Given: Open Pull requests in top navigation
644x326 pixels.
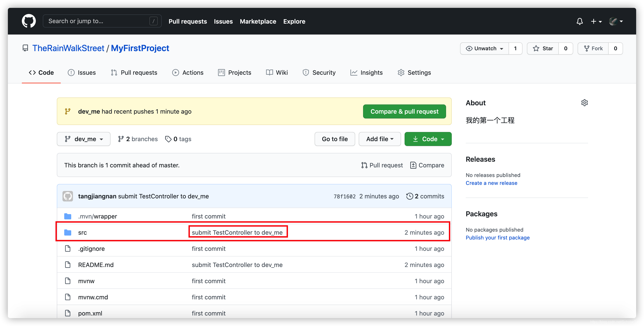Looking at the screenshot, I should [x=187, y=21].
